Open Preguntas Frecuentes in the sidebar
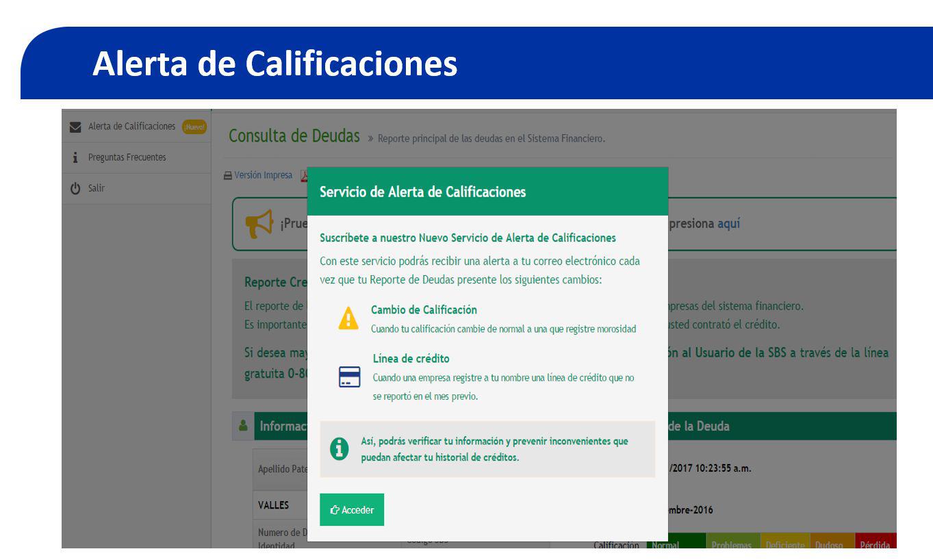Screen dimensions: 933x560 point(127,157)
